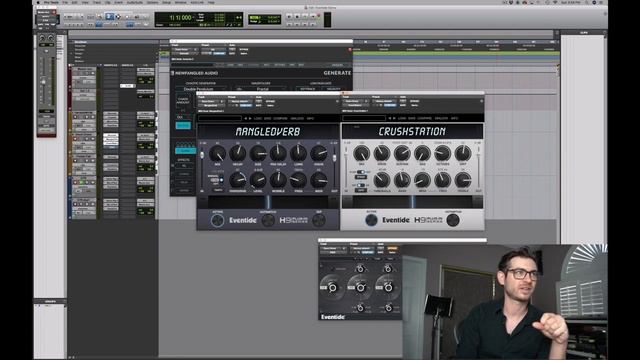
Task: Flip the lower toggle switch on CrushStation
Action: coord(361,185)
